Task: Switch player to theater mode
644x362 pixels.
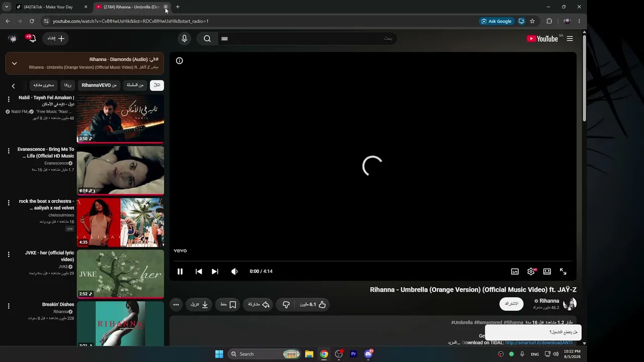Action: [547, 271]
